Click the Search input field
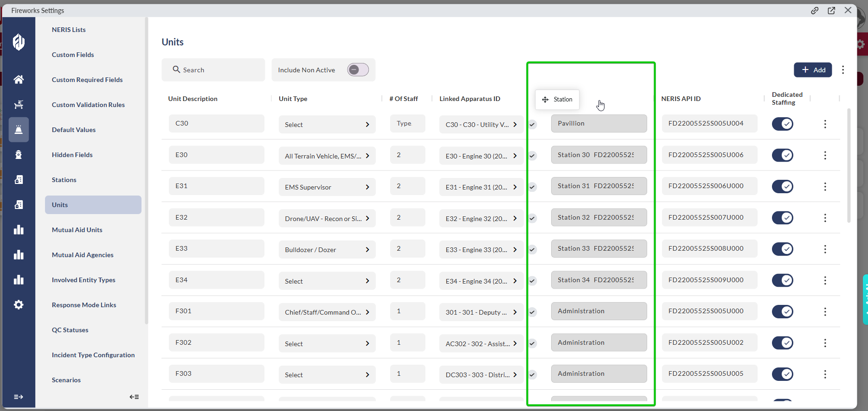The height and width of the screenshot is (411, 868). [x=213, y=70]
